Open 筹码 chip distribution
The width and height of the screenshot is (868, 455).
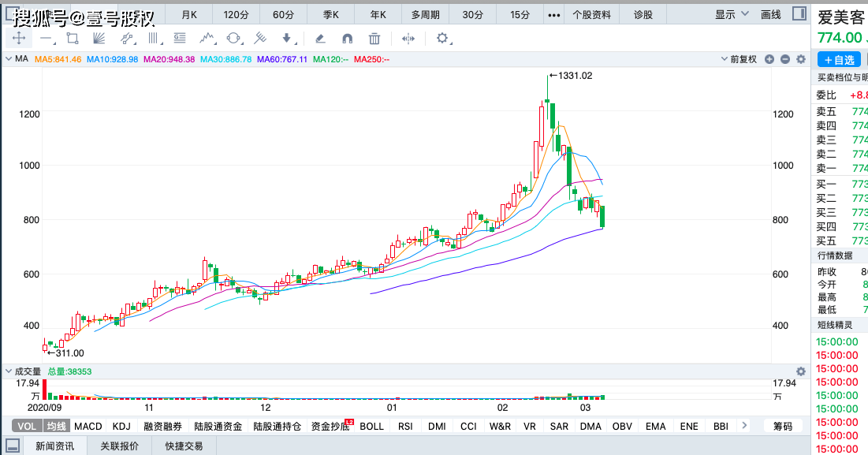coord(783,426)
